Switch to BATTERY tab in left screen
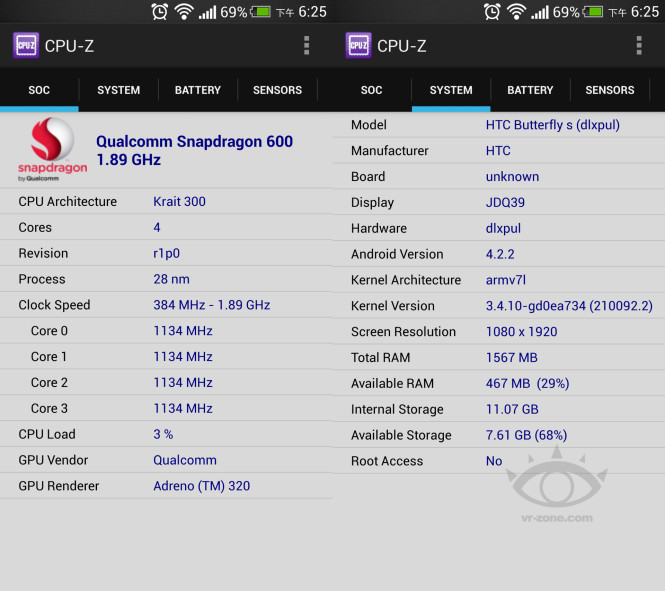The image size is (665, 591). point(198,90)
